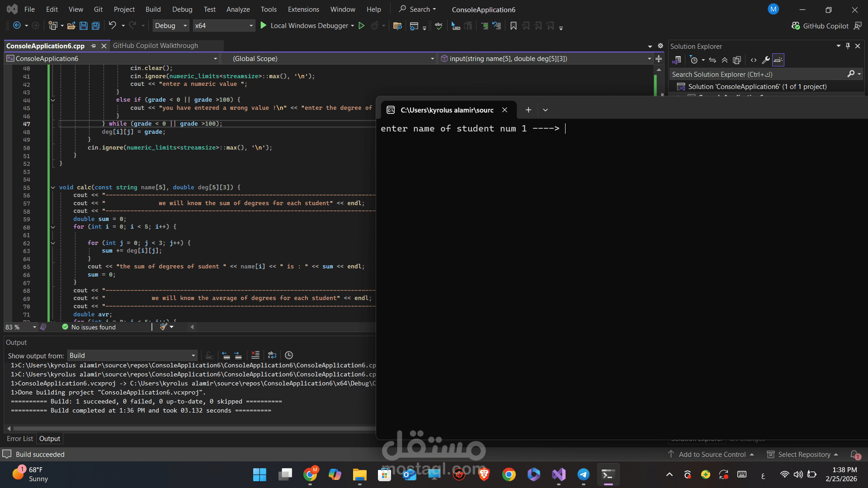Open the x64 platform dropdown

click(223, 26)
